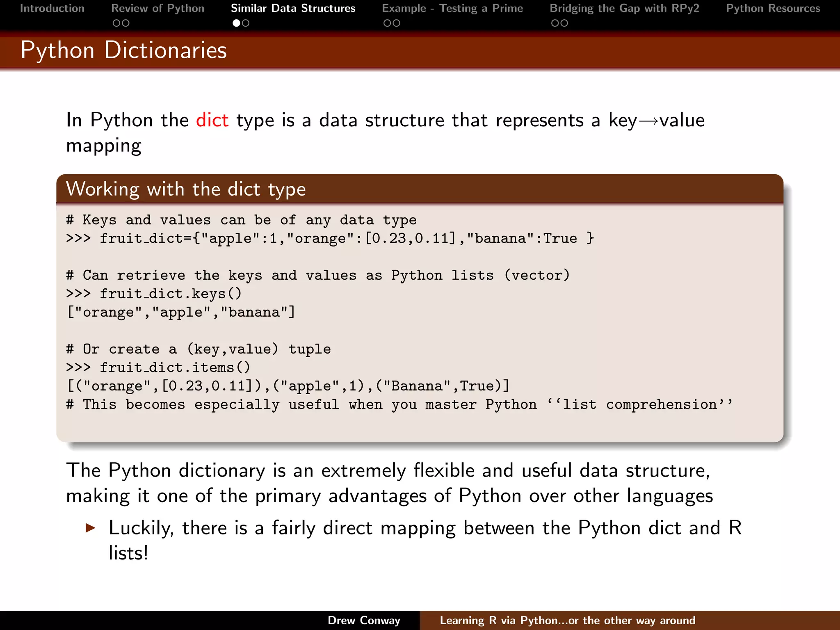
Task: Select the Similar Data Structures section
Action: [x=293, y=8]
